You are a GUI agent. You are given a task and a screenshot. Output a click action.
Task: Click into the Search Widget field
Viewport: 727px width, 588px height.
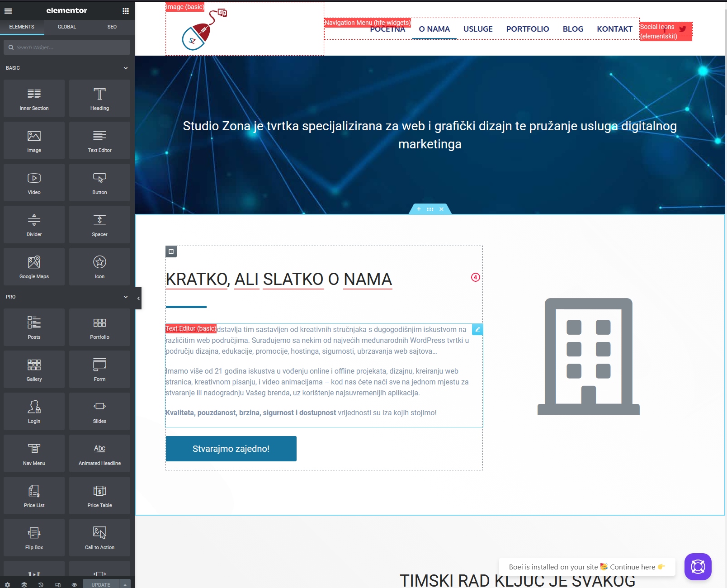click(x=67, y=47)
